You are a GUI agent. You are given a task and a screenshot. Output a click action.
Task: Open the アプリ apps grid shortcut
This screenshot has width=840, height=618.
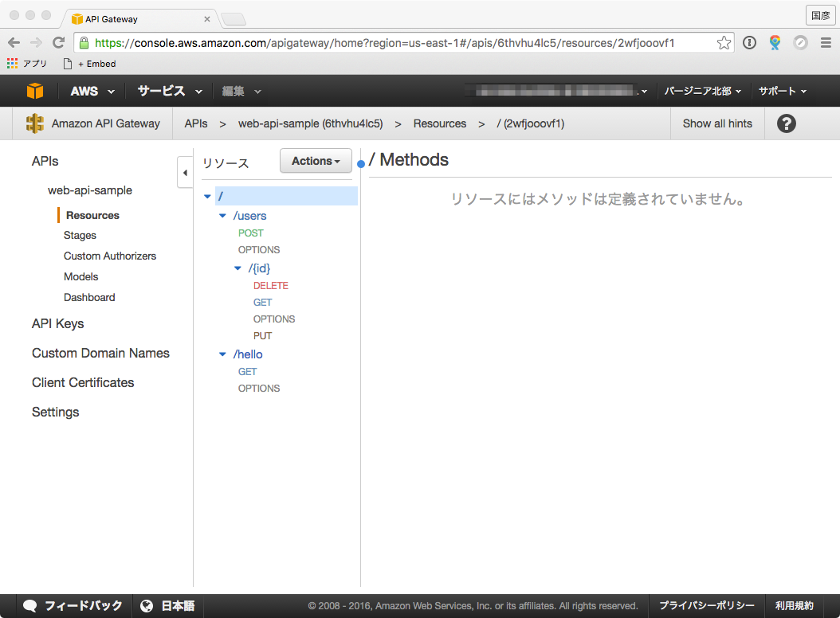click(x=27, y=64)
